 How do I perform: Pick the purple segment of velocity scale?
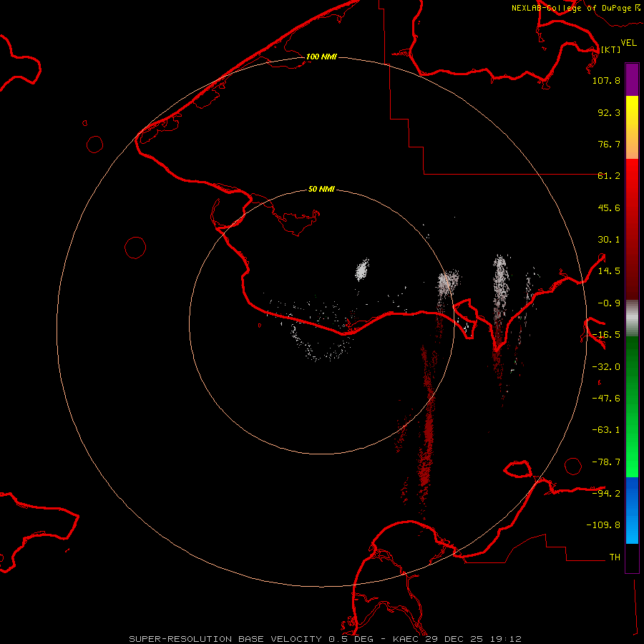point(632,79)
